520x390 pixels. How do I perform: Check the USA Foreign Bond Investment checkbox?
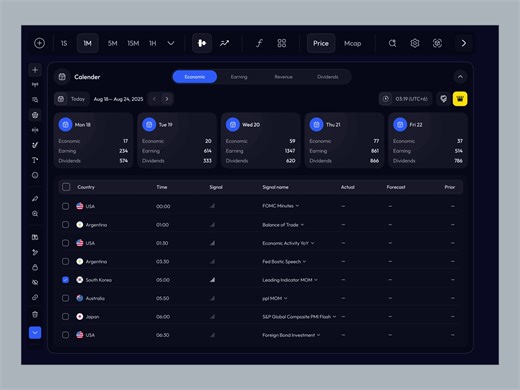65,335
